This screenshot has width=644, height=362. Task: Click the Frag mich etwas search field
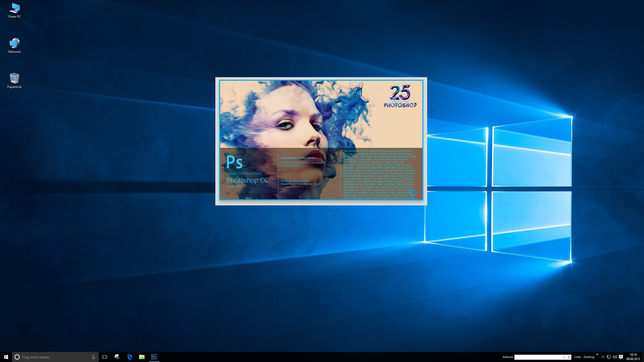point(55,357)
